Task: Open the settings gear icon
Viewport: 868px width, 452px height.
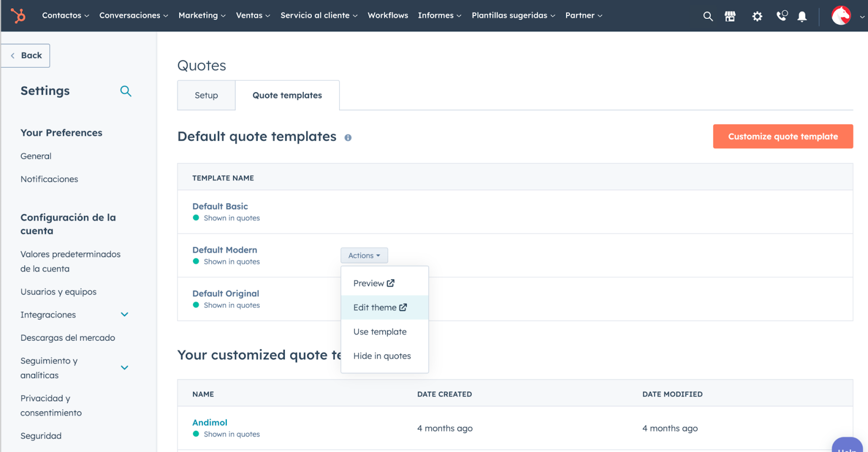Action: (x=757, y=16)
